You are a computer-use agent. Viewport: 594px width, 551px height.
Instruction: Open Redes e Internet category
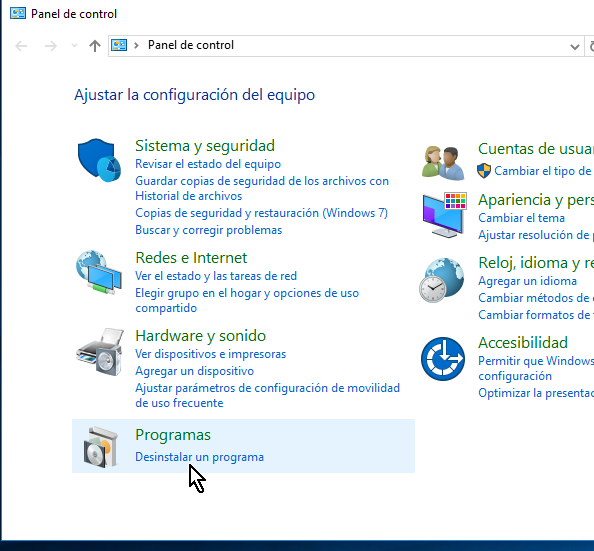191,258
